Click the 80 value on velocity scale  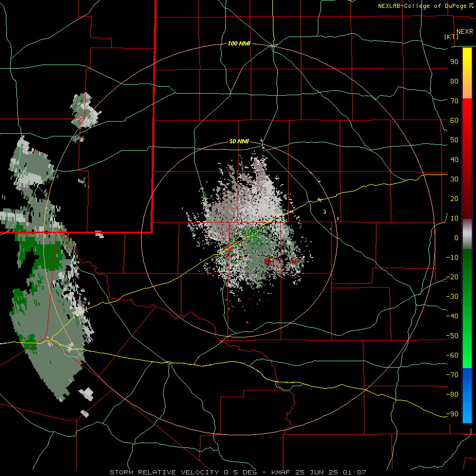pyautogui.click(x=454, y=81)
